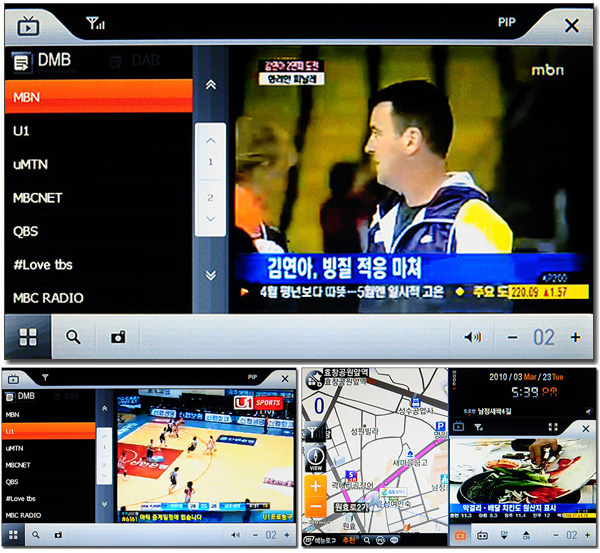Tap camera capture icon on small U1 Sports screen
Screen dimensions: 600x553
click(58, 535)
